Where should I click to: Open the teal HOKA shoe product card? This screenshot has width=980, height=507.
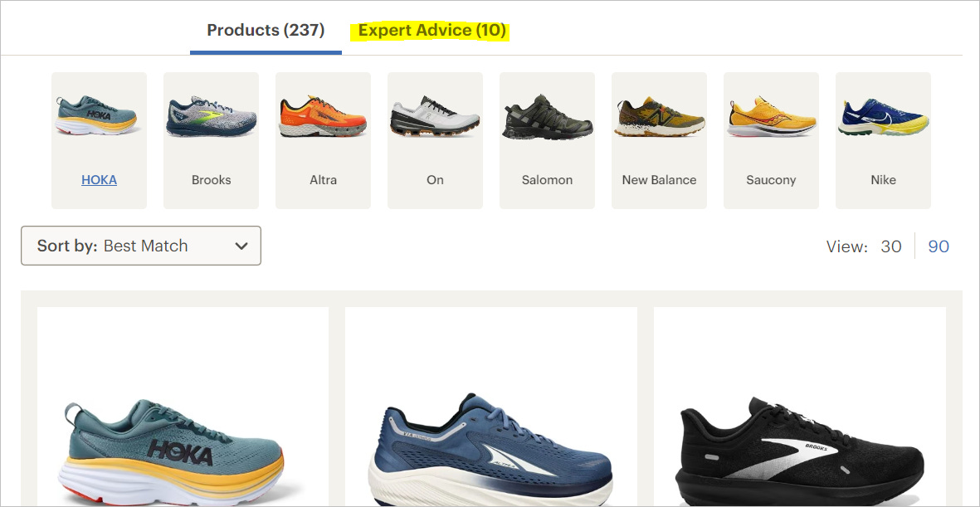click(x=183, y=407)
